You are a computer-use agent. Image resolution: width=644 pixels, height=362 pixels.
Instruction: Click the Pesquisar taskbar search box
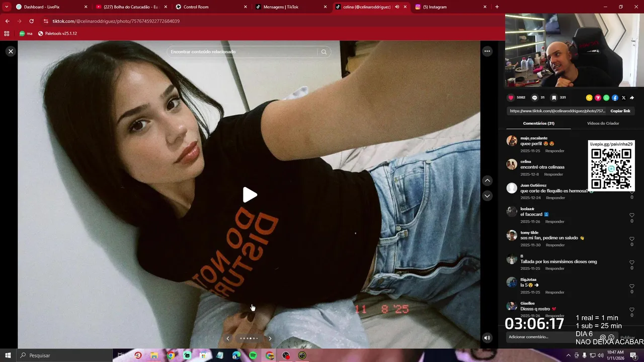coord(63,355)
